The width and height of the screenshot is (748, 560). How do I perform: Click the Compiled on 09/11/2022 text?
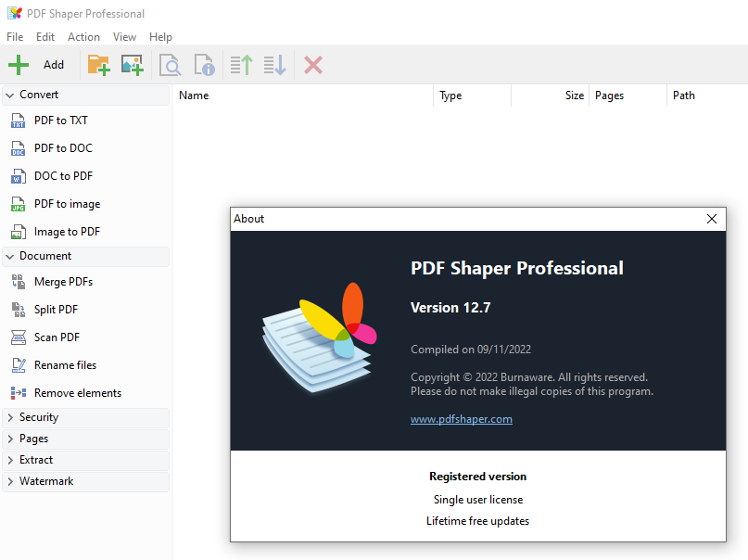tap(471, 350)
